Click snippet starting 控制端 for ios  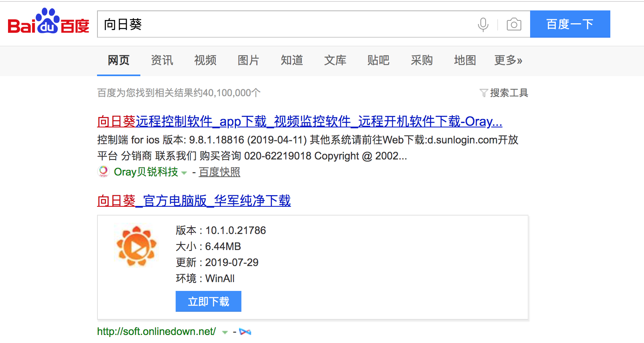tap(308, 148)
